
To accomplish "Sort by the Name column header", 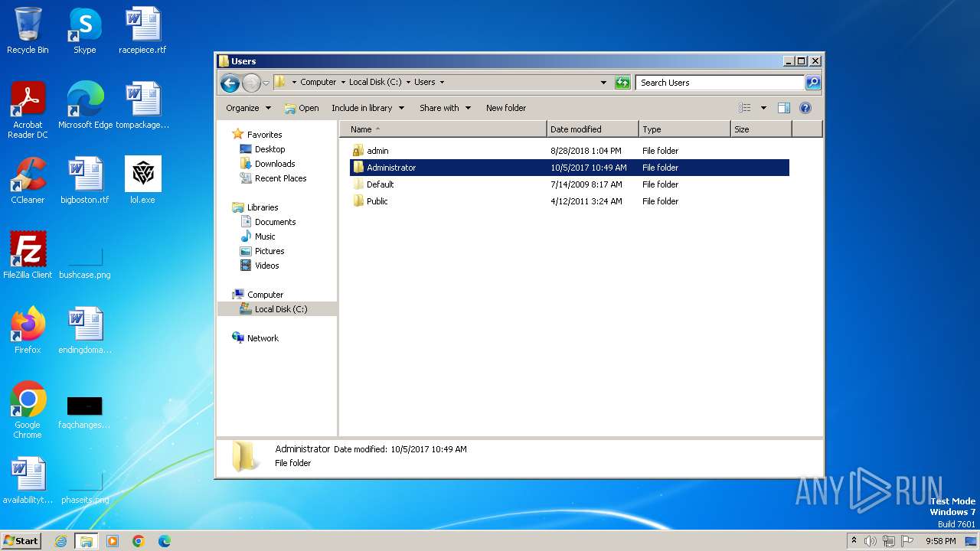I will (443, 129).
